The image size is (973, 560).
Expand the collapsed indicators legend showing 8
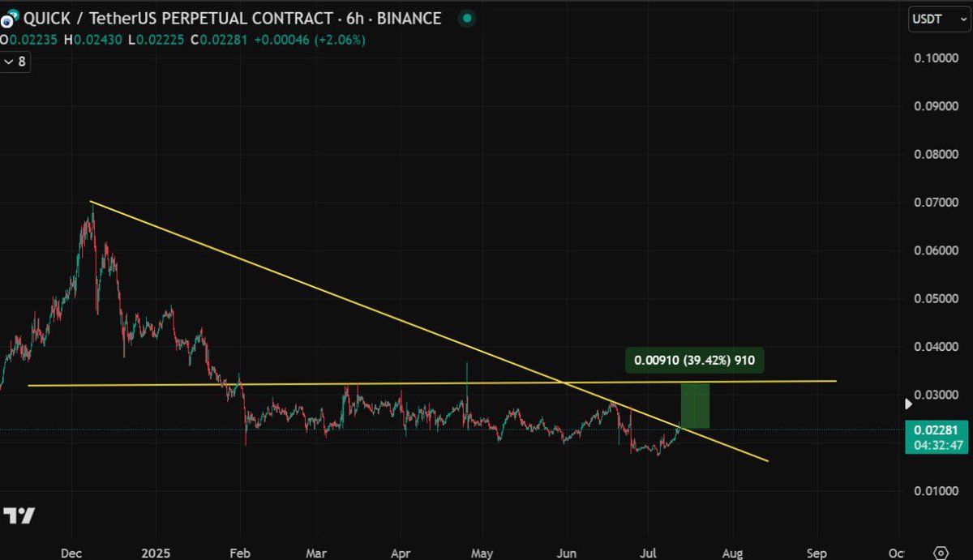(x=16, y=61)
